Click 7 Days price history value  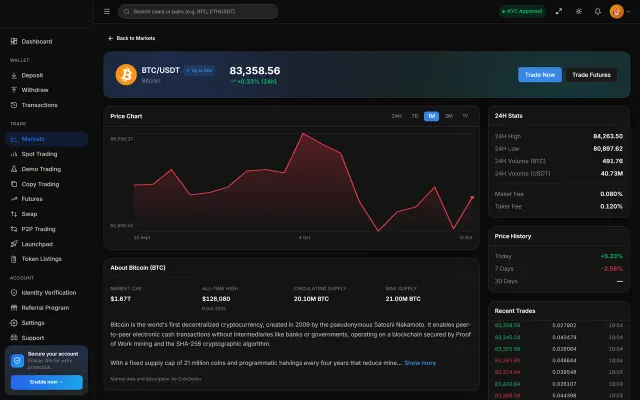pyautogui.click(x=612, y=269)
